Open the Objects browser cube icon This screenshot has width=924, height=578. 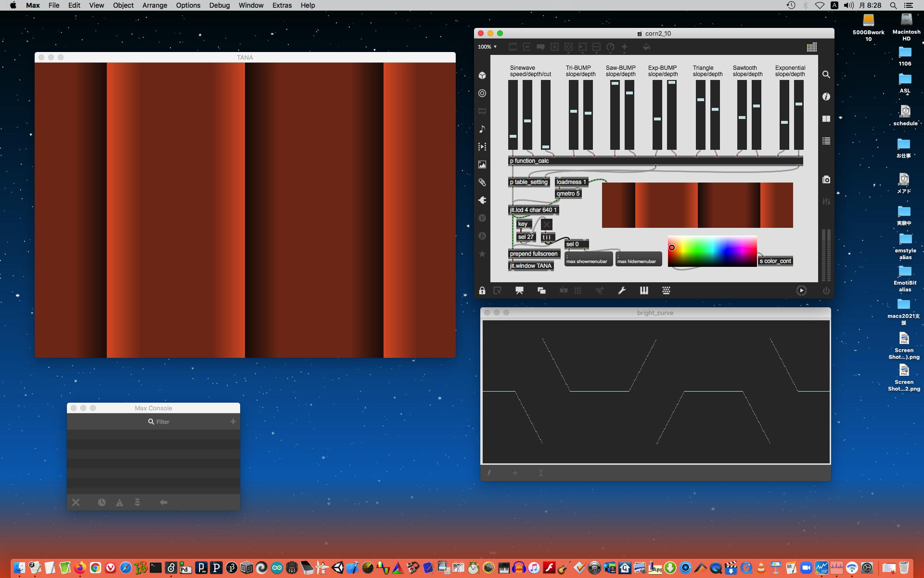(482, 75)
